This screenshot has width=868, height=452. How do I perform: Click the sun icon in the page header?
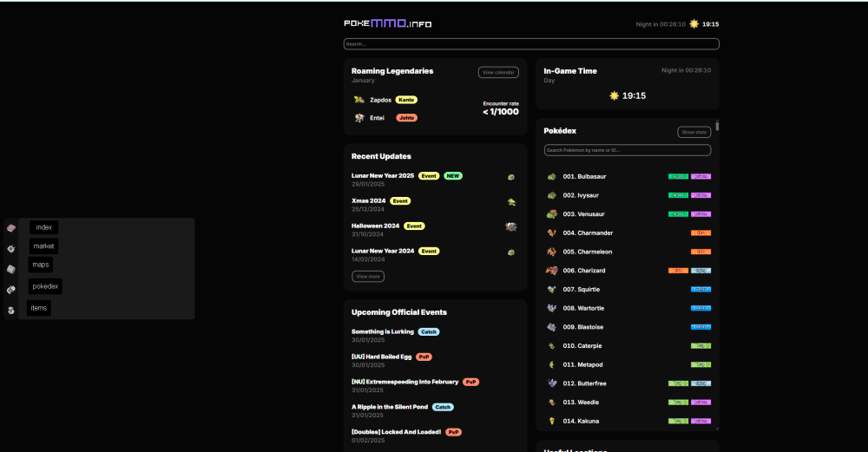tap(694, 23)
